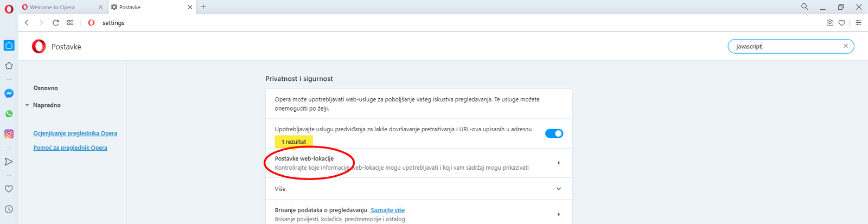Open the Opera main menu logo
Viewport: 868px width, 224px height.
[x=9, y=9]
